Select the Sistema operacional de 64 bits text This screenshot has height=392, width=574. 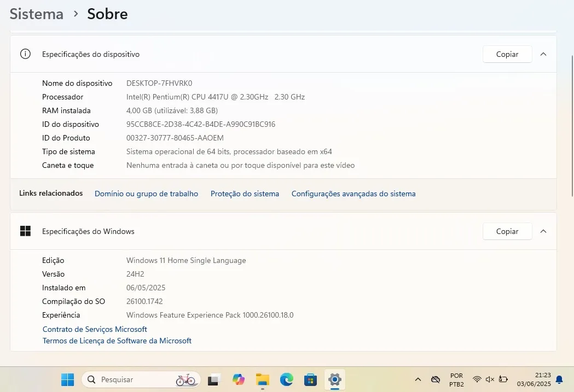click(229, 151)
